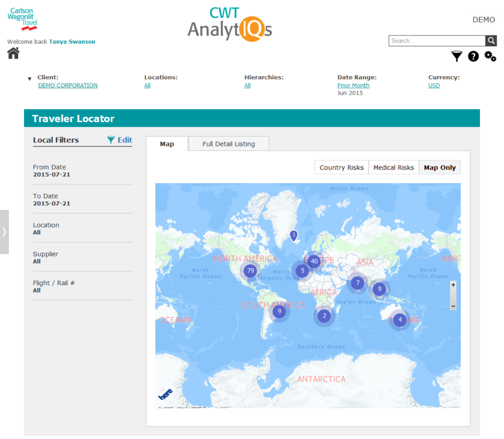Viewport: 504px width, 439px height.
Task: Click the Jun 2015 date text
Action: point(350,93)
